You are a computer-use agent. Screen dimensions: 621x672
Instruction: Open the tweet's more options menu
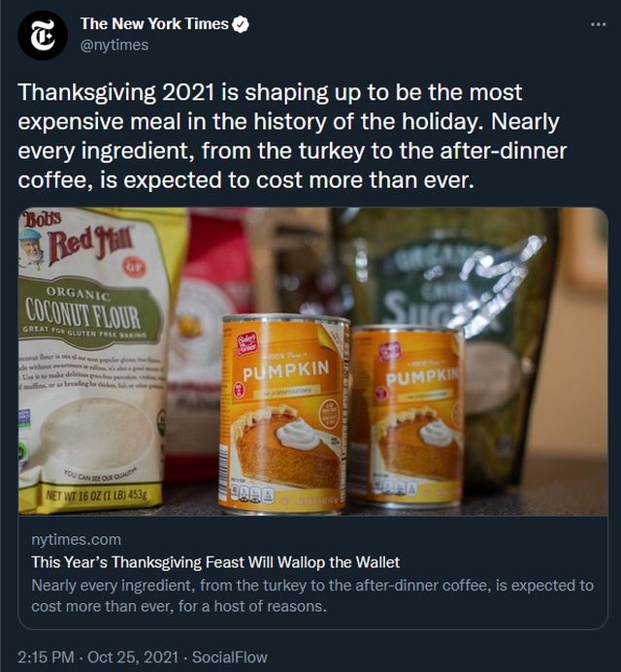pos(598,23)
